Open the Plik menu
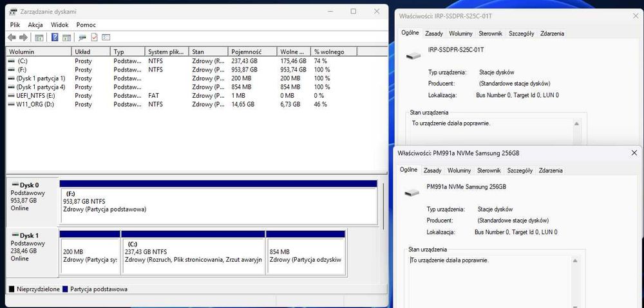Viewport: 644px width, 308px height. tap(15, 25)
